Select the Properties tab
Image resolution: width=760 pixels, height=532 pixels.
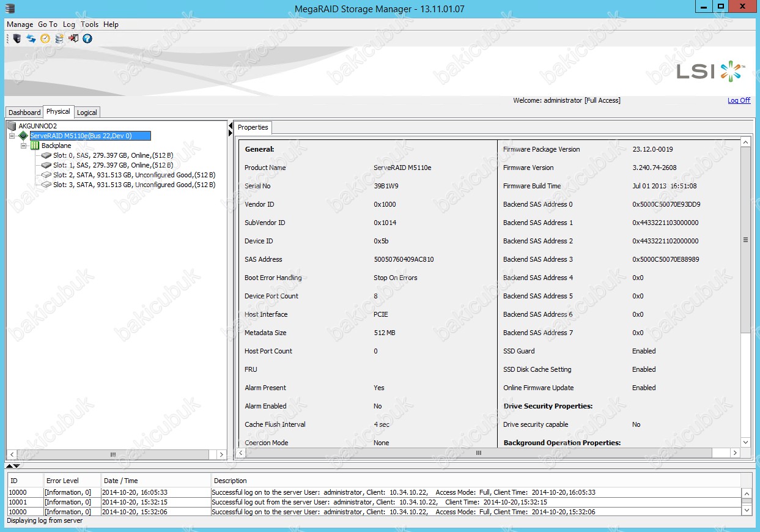pos(253,127)
